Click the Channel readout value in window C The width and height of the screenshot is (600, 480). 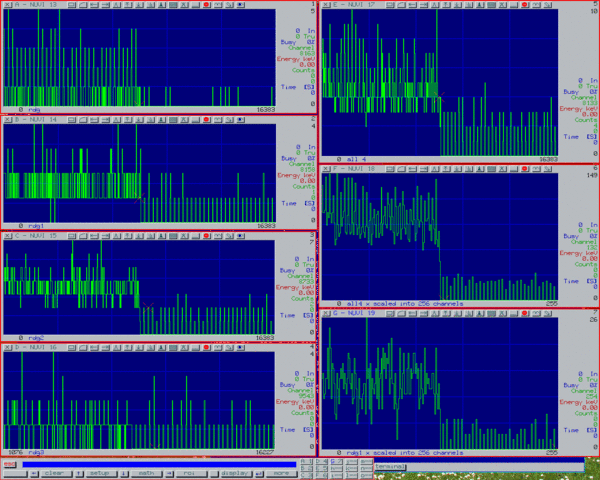click(306, 281)
